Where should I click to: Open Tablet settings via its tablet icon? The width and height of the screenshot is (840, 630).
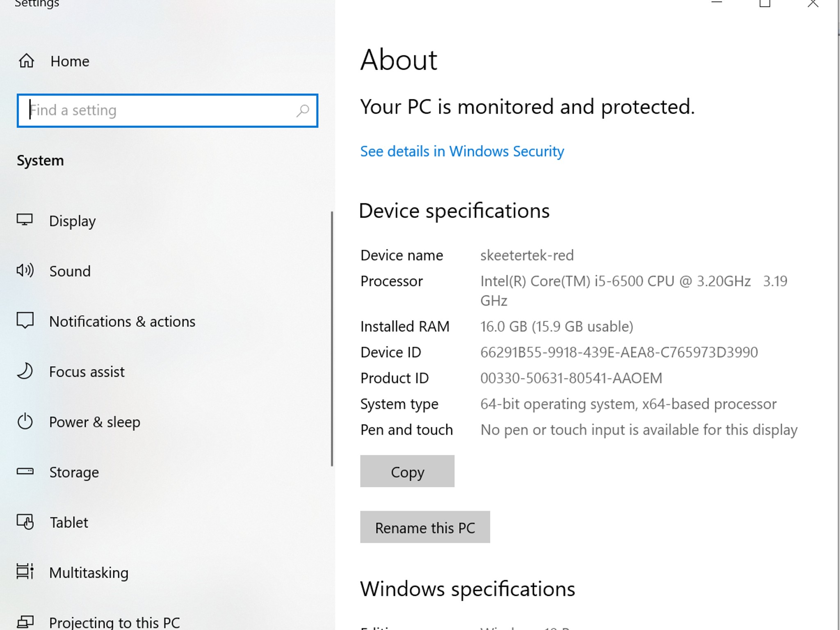tap(25, 522)
